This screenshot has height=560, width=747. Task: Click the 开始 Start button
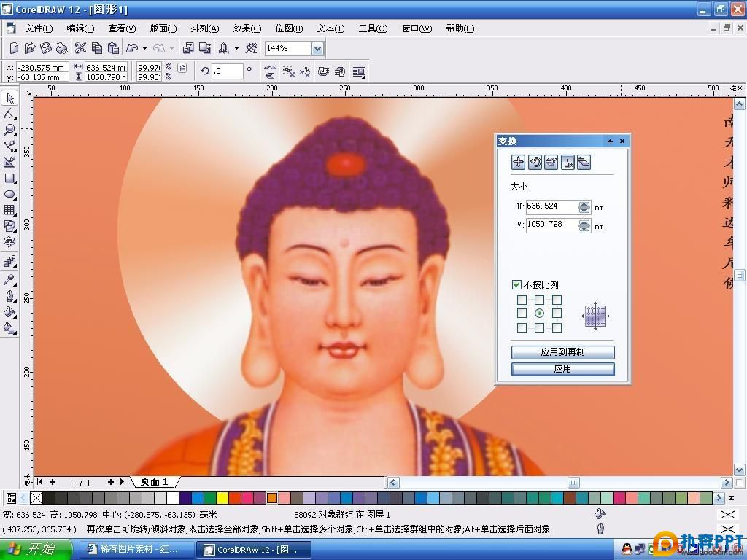(35, 549)
